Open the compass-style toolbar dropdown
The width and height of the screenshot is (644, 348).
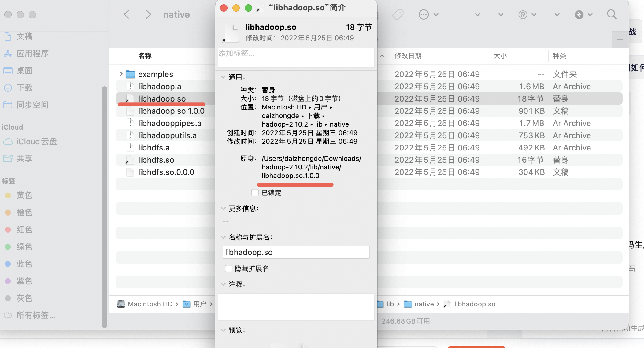583,14
